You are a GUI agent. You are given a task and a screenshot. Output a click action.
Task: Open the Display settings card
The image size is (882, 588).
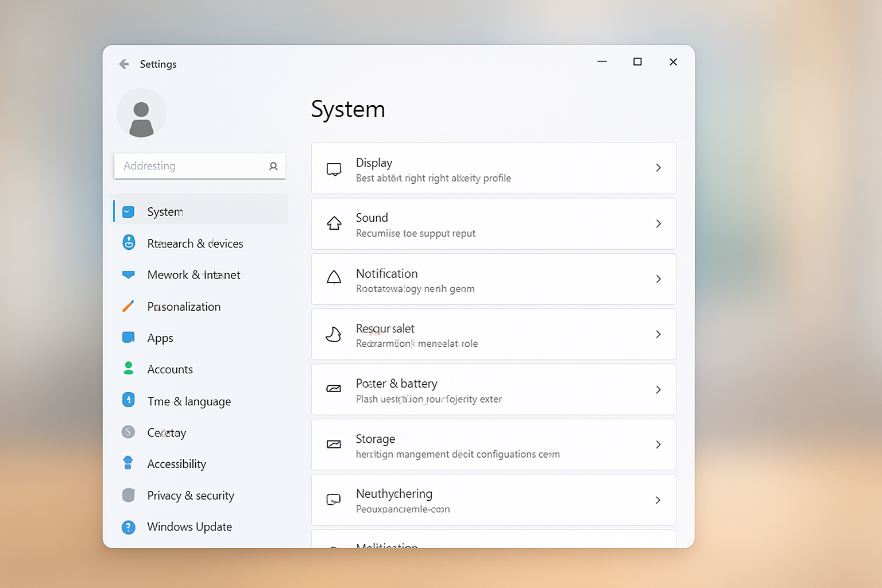click(494, 168)
